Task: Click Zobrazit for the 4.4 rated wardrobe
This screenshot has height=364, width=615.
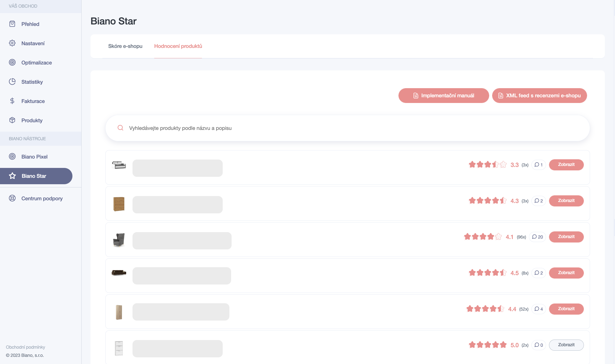Action: [x=566, y=309]
